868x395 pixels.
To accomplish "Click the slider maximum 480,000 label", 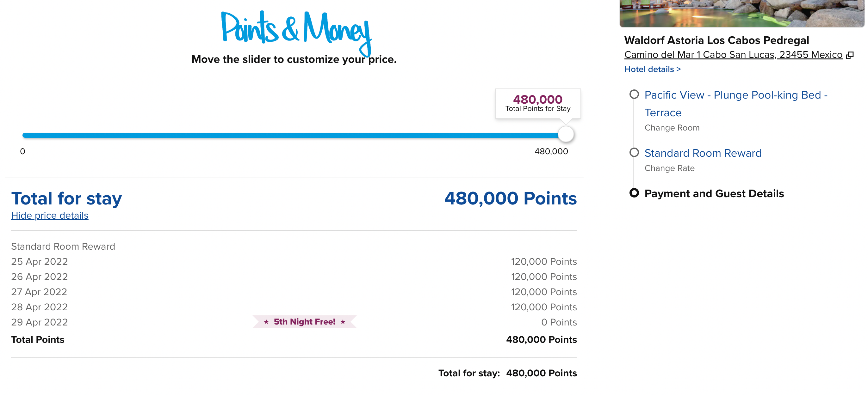I will (x=551, y=152).
